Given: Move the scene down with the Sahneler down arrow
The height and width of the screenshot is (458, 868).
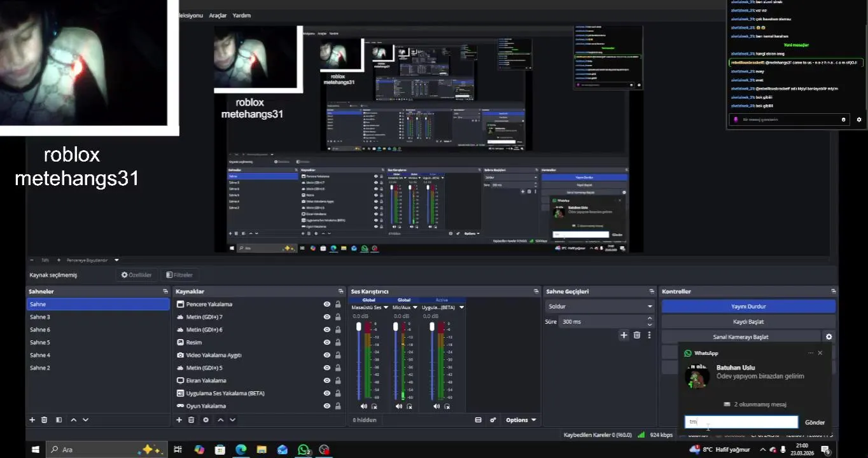Looking at the screenshot, I should [85, 420].
